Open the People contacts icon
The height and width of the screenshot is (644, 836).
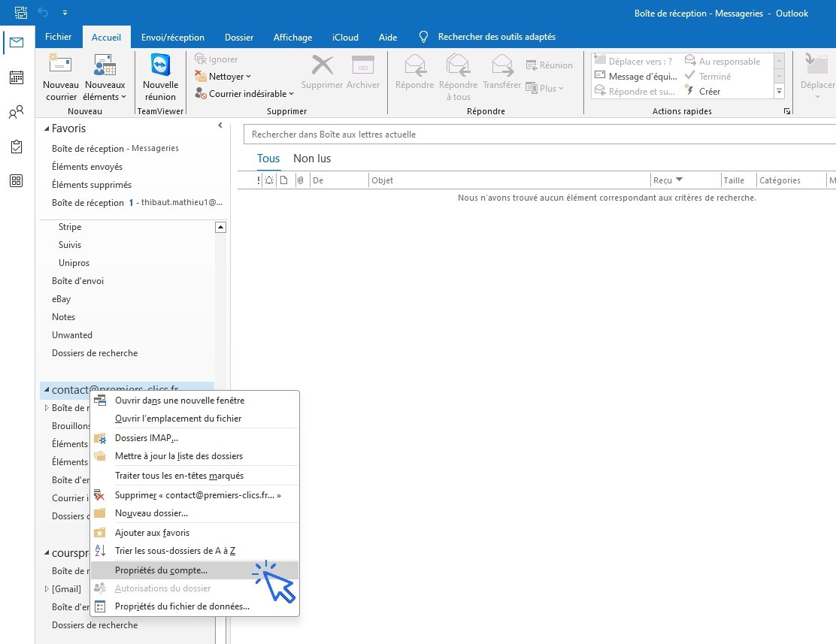point(17,112)
